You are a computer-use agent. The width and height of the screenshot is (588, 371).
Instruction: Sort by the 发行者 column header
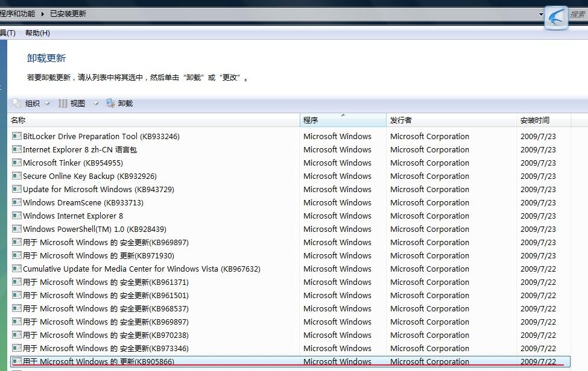click(451, 120)
